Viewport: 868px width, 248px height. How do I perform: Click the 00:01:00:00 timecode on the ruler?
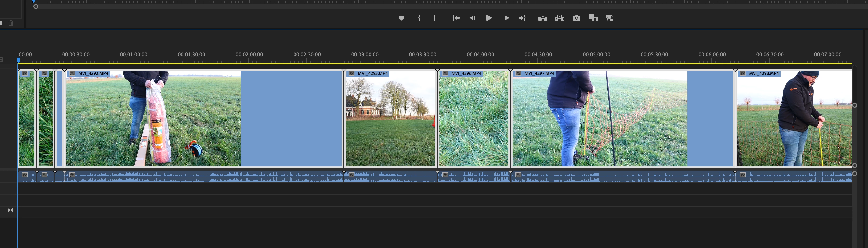(x=134, y=55)
